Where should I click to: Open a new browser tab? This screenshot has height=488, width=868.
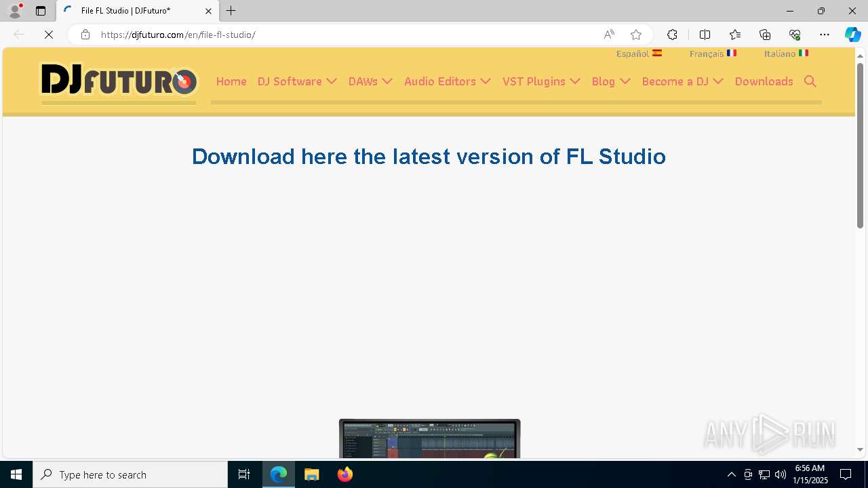[x=231, y=11]
